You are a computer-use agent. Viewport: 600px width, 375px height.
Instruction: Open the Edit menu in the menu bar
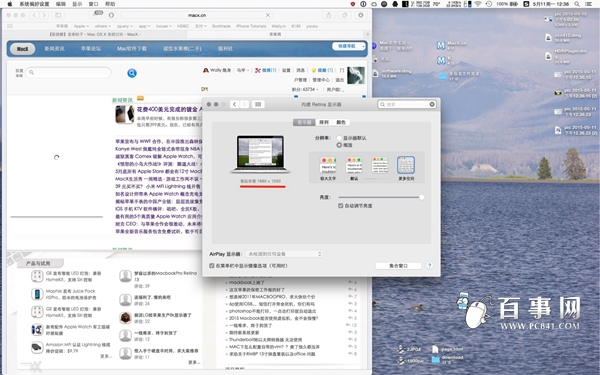(60, 4)
